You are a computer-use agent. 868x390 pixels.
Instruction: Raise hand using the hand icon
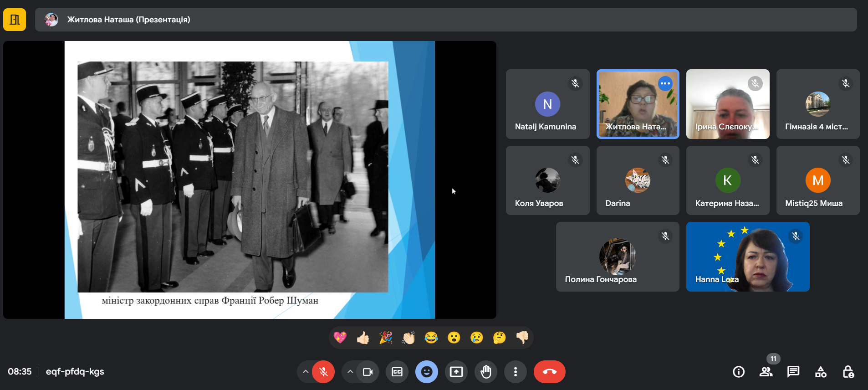tap(486, 372)
